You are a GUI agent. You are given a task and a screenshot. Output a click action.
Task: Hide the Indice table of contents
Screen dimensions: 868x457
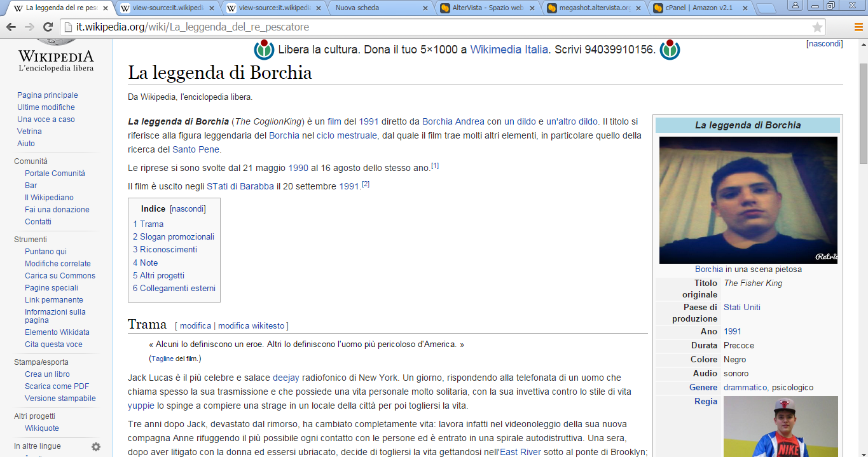point(188,208)
